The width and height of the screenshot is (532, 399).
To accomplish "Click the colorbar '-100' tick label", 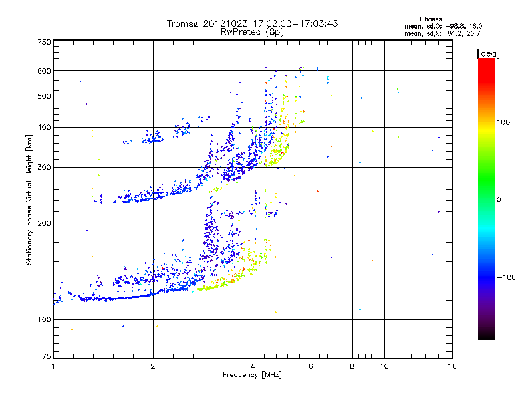I will 507,277.
